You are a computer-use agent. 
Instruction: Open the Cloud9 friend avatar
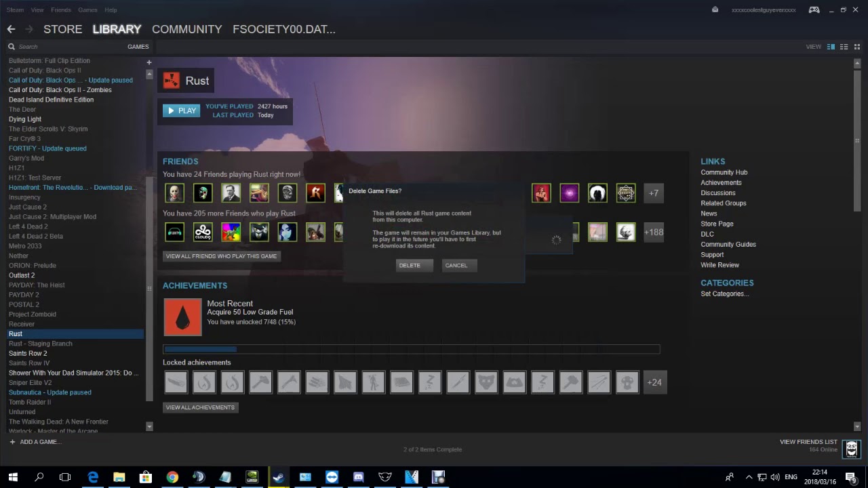click(x=203, y=232)
